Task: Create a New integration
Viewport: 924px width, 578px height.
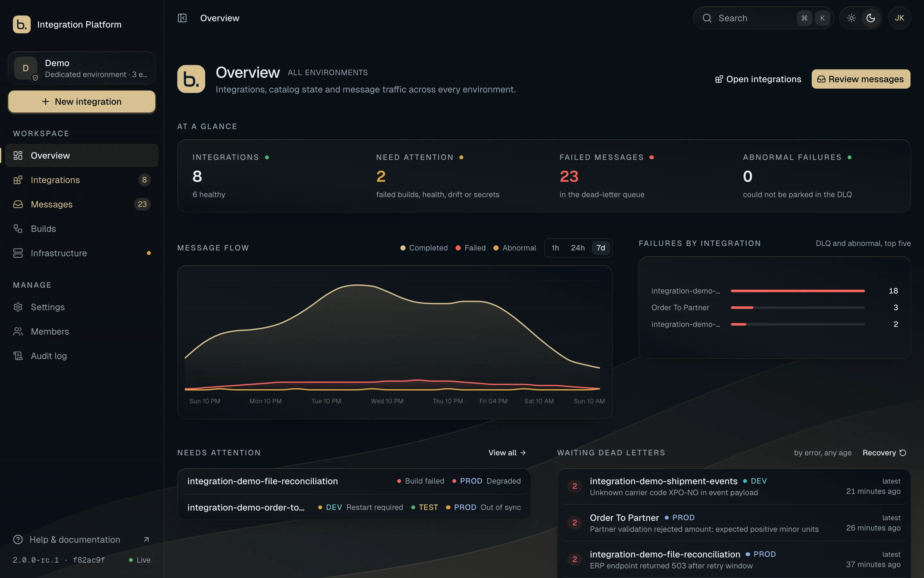Action: tap(82, 102)
